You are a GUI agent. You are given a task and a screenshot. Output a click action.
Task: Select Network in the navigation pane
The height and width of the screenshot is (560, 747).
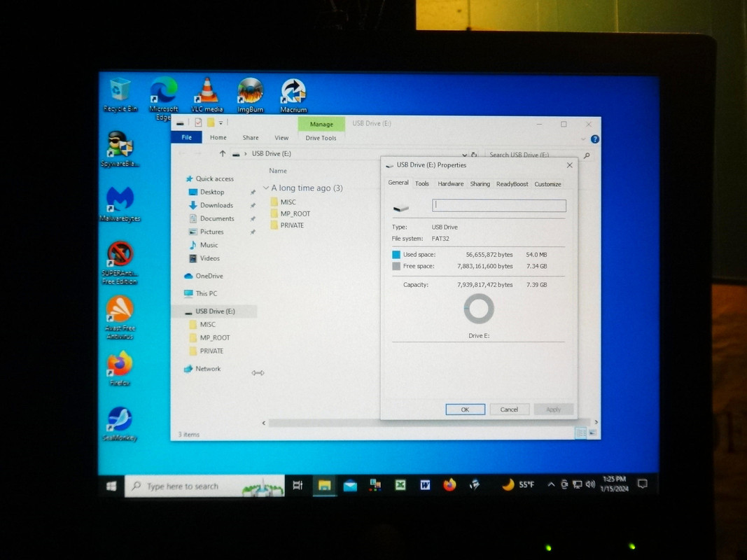(x=202, y=369)
